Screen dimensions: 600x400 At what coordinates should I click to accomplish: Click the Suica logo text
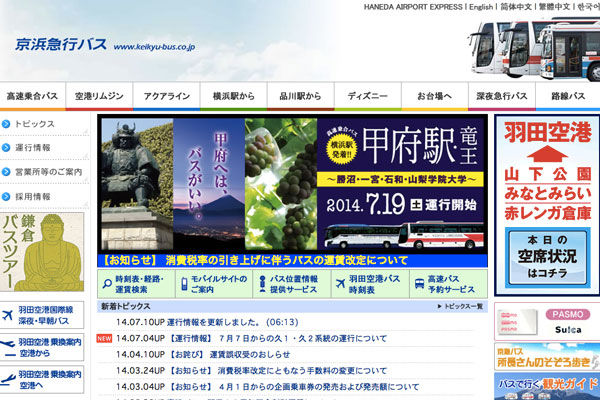pyautogui.click(x=568, y=330)
